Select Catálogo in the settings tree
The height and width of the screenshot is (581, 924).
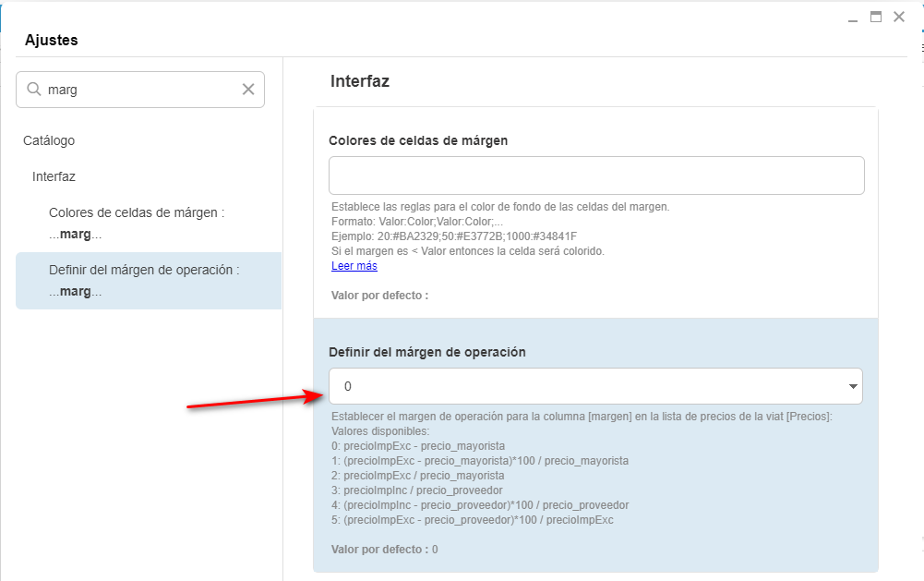click(x=49, y=140)
